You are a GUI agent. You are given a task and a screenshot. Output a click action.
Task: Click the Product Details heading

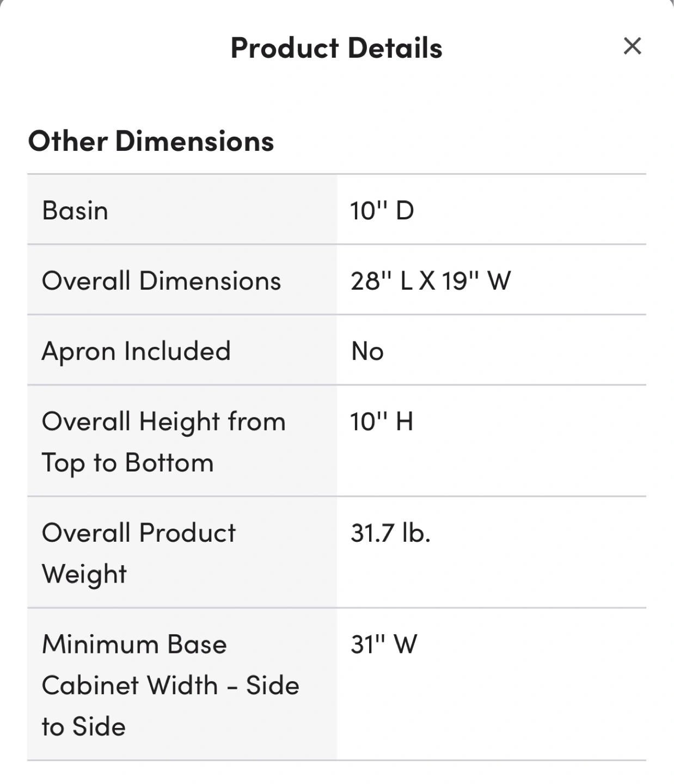(336, 48)
